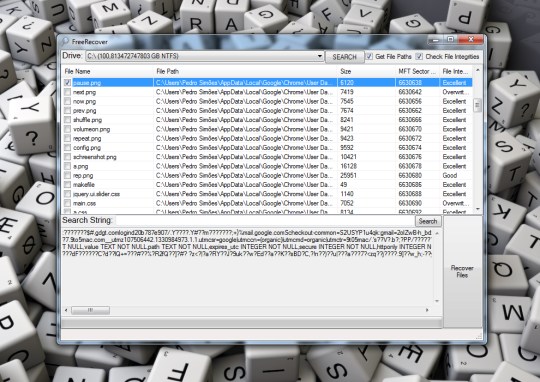Click the Search string button

[428, 221]
